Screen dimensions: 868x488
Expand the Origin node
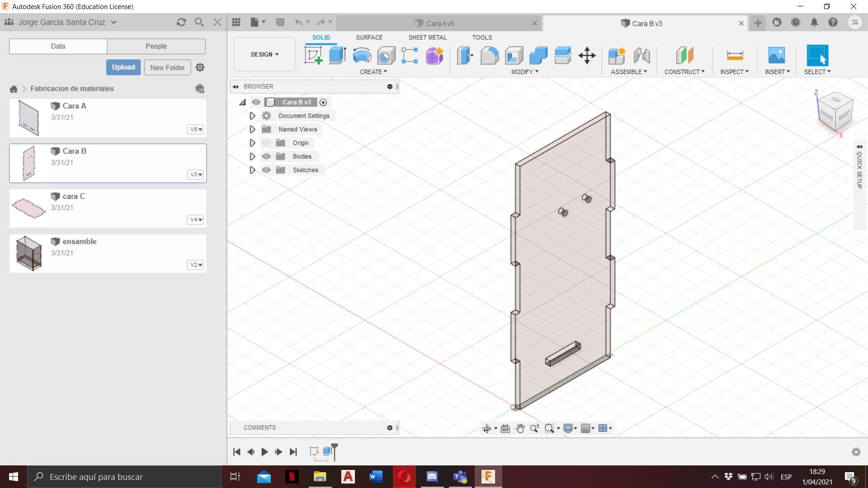[252, 143]
